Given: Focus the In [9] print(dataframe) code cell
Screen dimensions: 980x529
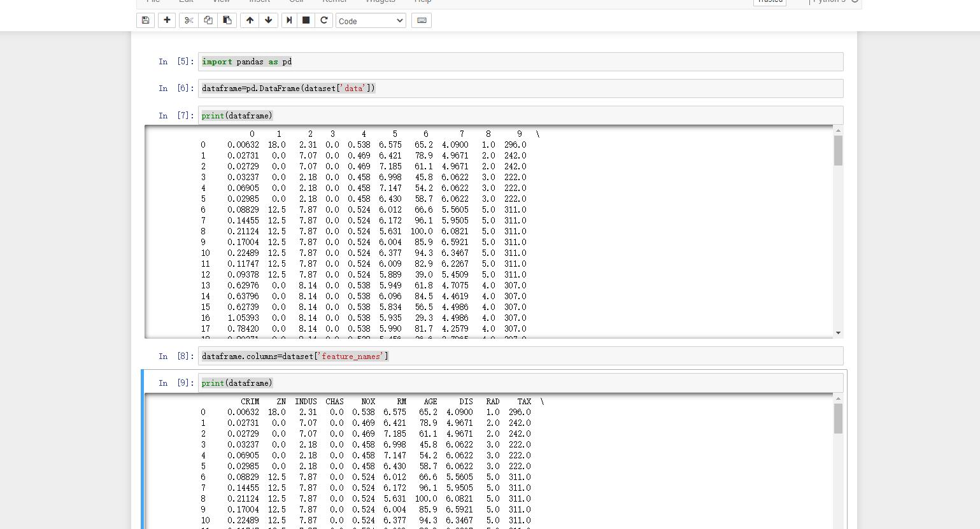Looking at the screenshot, I should click(x=520, y=383).
